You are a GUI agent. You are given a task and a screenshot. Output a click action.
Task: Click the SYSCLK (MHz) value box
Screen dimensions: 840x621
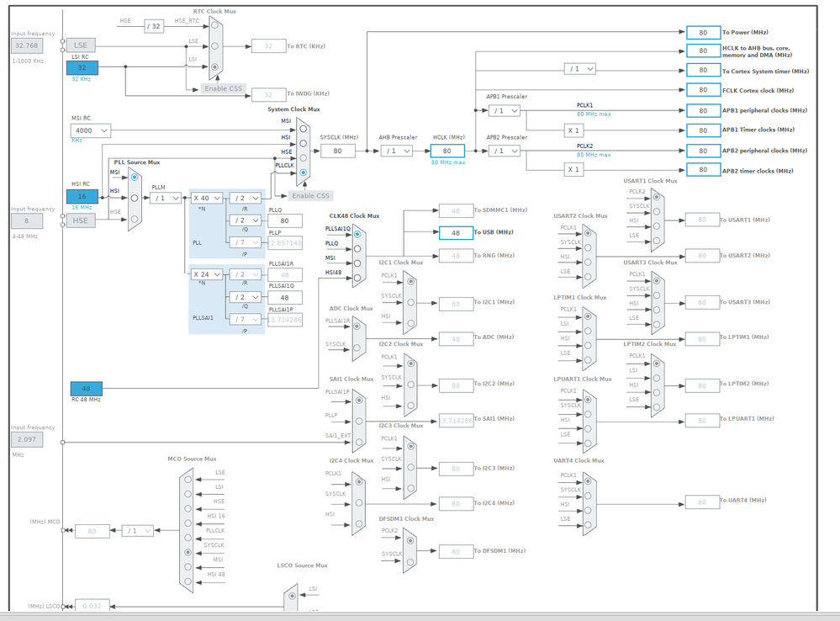tap(337, 151)
